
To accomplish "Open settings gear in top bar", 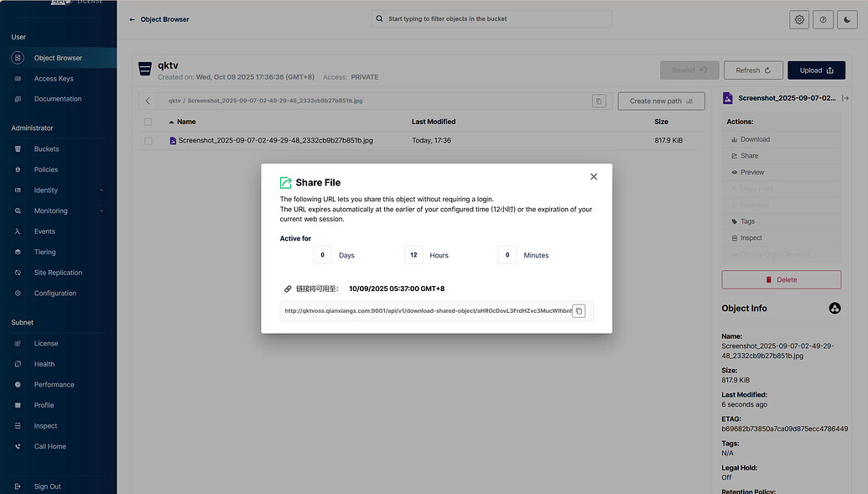I will click(799, 19).
